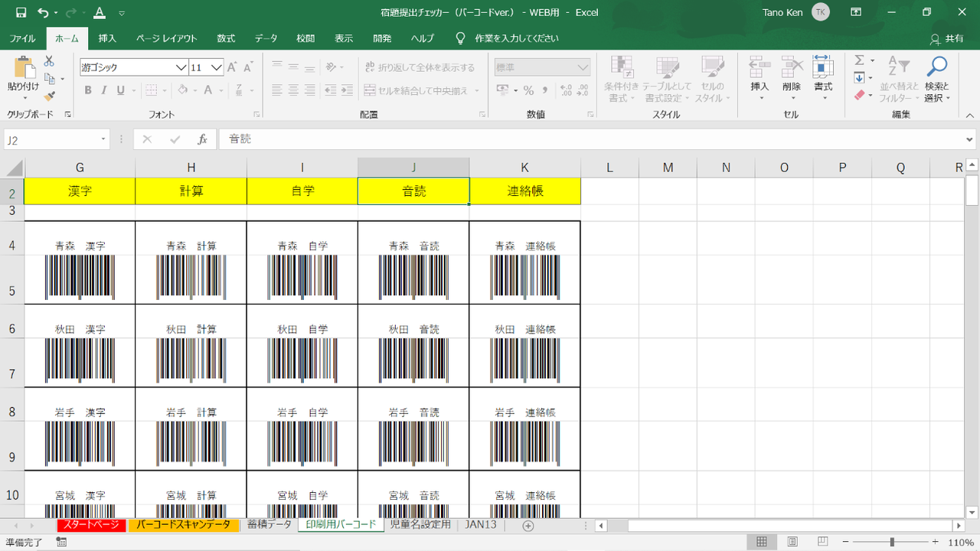Toggle italic formatting
980x551 pixels.
coord(104,90)
